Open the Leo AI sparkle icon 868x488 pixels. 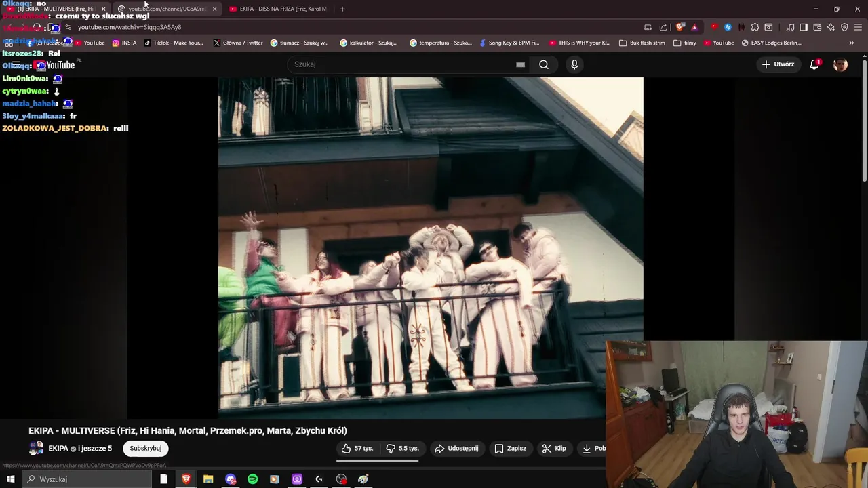[831, 27]
